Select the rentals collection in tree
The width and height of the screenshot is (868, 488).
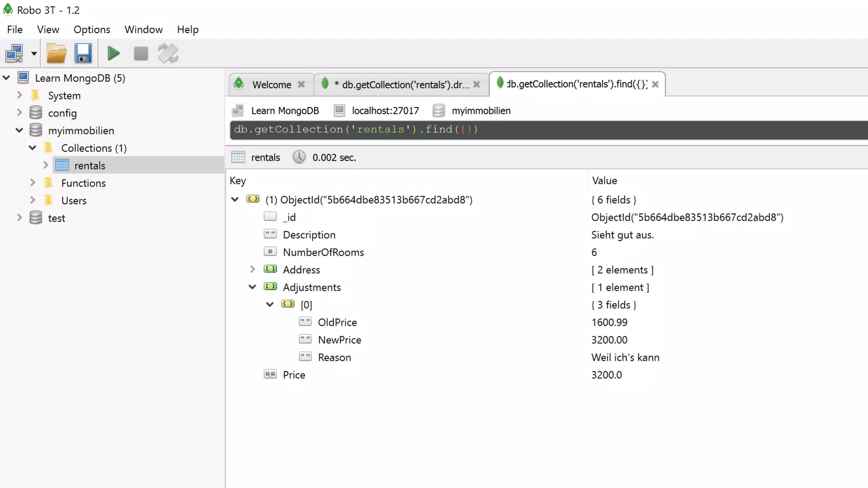tap(89, 166)
